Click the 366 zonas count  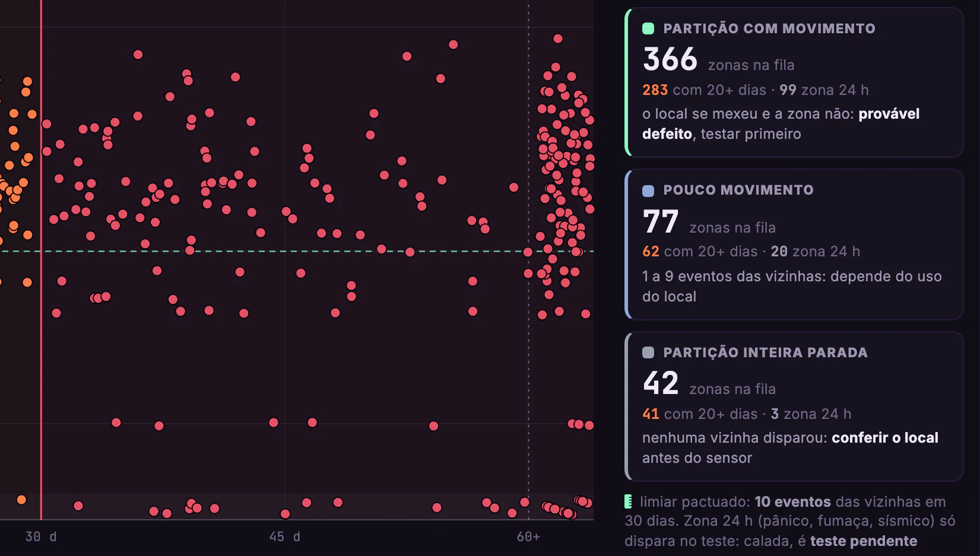670,59
